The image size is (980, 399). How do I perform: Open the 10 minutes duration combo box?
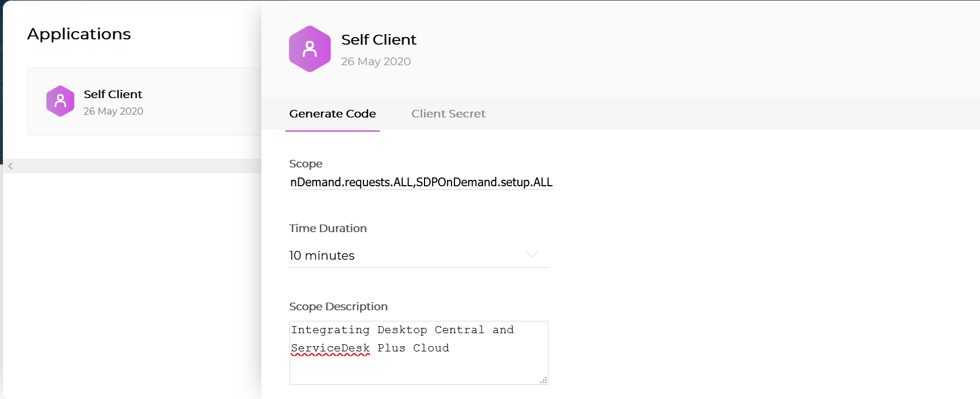[419, 256]
